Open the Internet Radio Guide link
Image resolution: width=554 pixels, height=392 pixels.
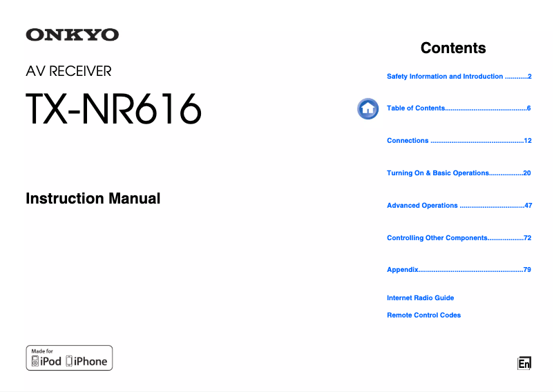(420, 298)
